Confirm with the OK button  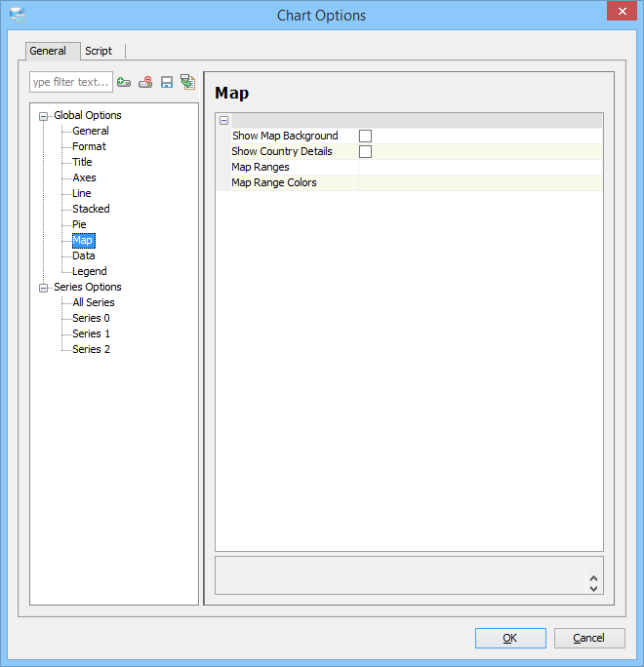tap(510, 638)
